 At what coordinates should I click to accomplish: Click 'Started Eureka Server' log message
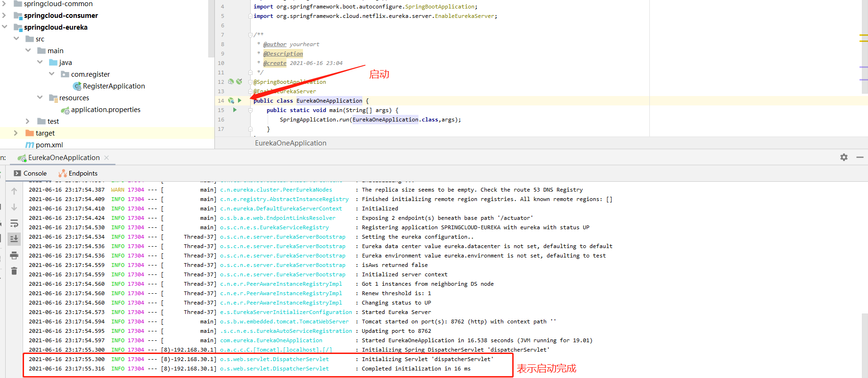tap(396, 312)
